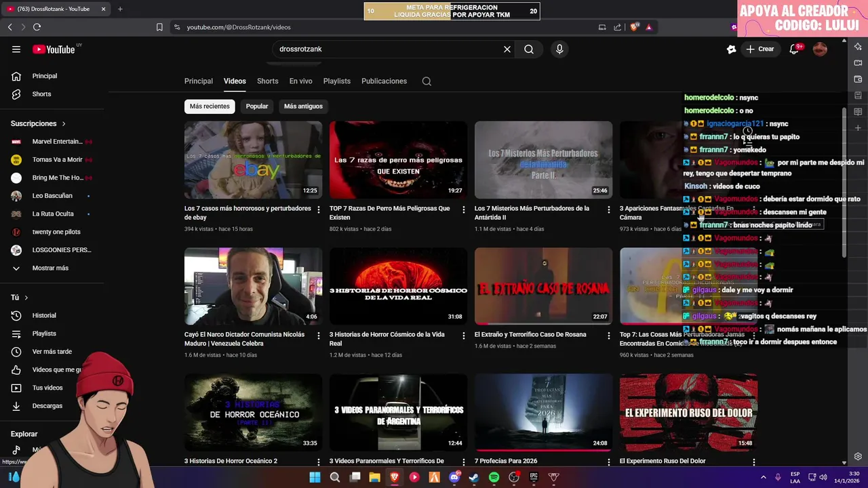The width and height of the screenshot is (868, 488).
Task: Open the sparkle icon left of Crear
Action: point(731,49)
